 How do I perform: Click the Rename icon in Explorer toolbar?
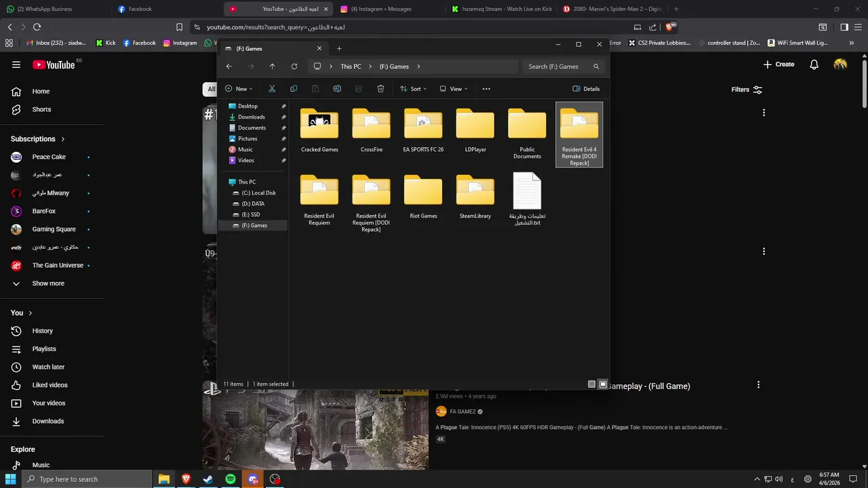point(337,89)
